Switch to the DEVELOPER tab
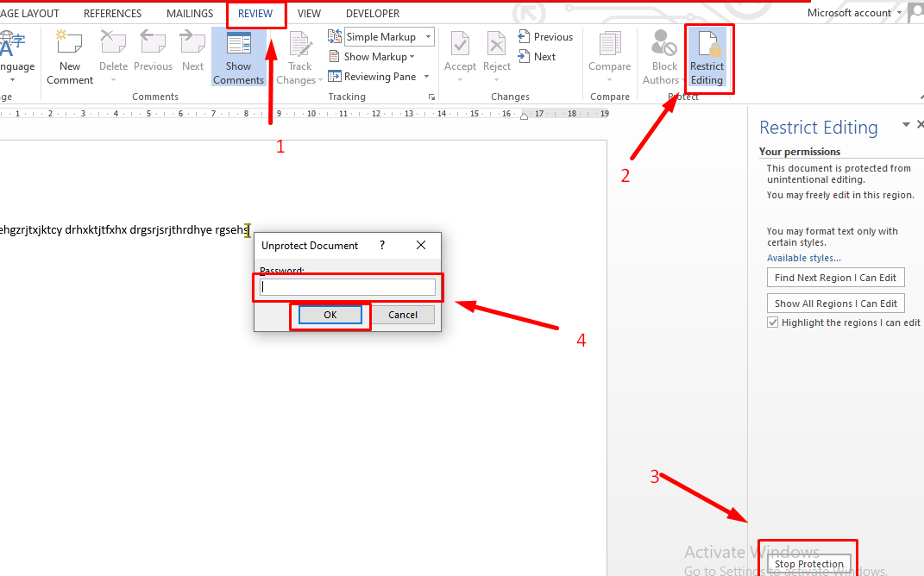The height and width of the screenshot is (576, 924). [x=372, y=13]
